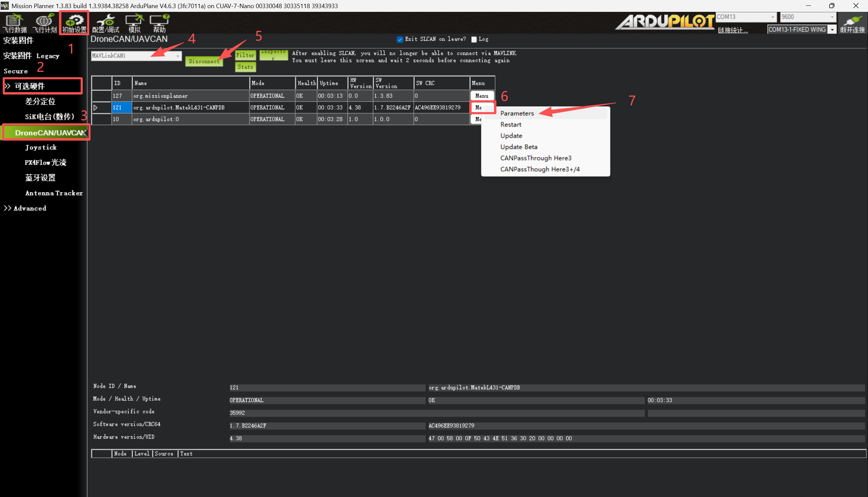Open the Antenna Tracker page
The width and height of the screenshot is (868, 497).
click(54, 193)
